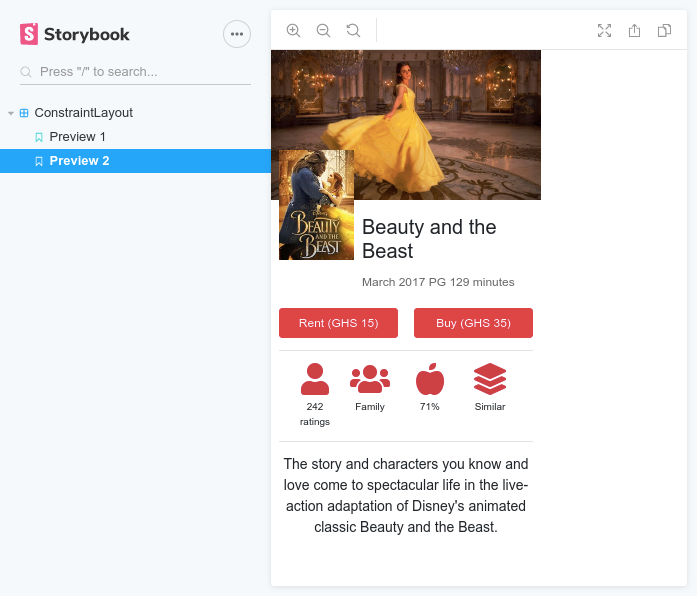Click the single person ratings icon
697x596 pixels.
coord(315,379)
